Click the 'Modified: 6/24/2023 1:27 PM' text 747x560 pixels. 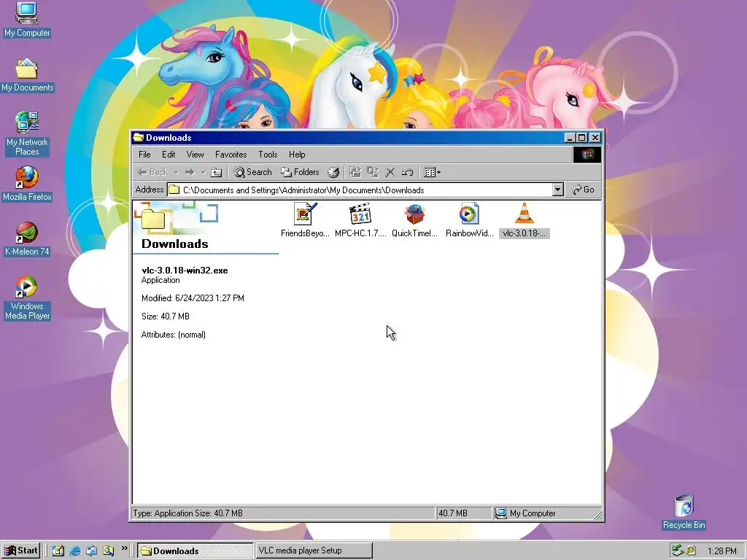pyautogui.click(x=193, y=298)
